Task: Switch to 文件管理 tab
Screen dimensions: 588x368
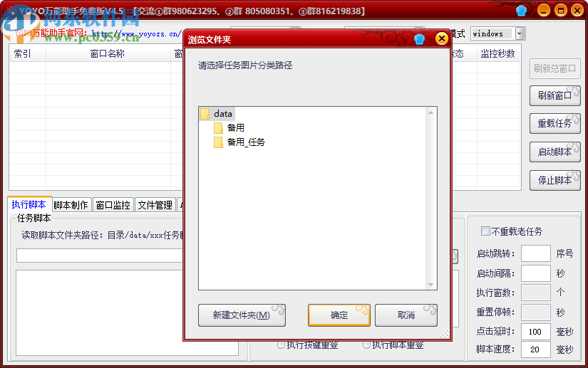Action: pos(155,205)
